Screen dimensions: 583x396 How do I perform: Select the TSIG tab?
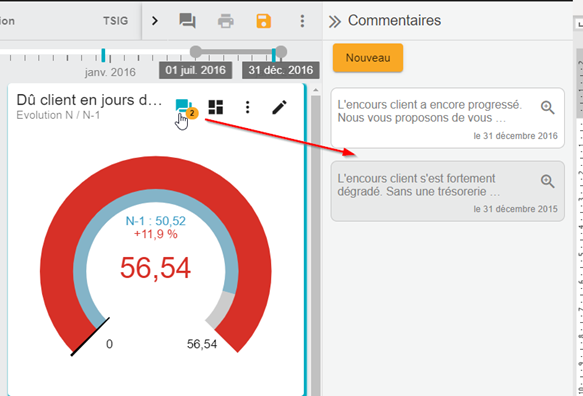point(116,21)
